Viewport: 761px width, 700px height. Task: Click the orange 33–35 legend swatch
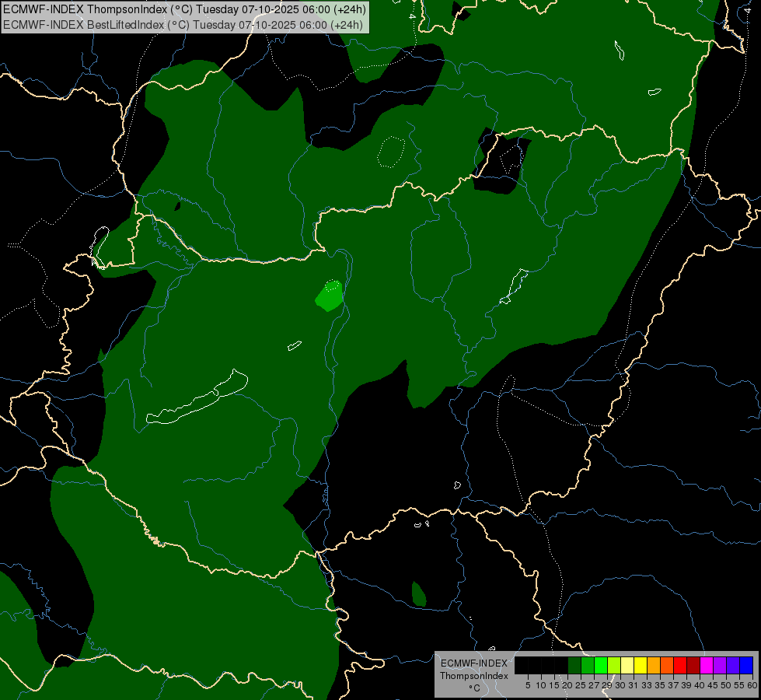[x=653, y=665]
